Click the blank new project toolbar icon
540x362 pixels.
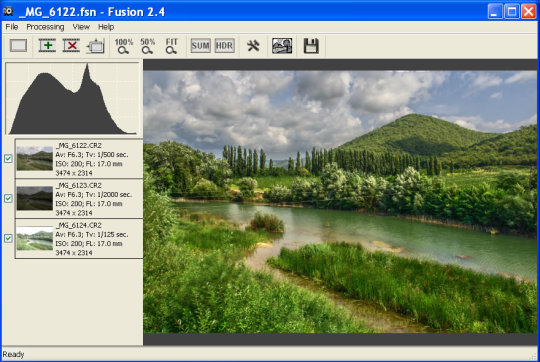click(19, 45)
